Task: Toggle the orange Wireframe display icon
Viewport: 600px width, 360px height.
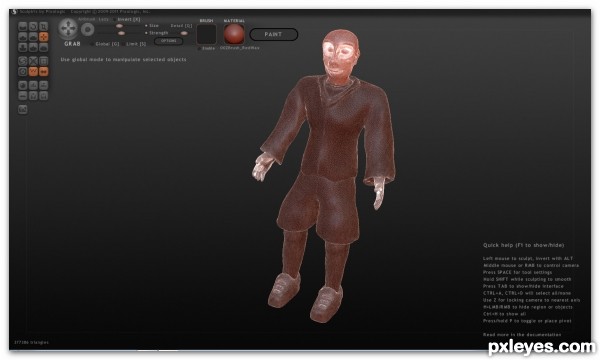Action: [33, 72]
